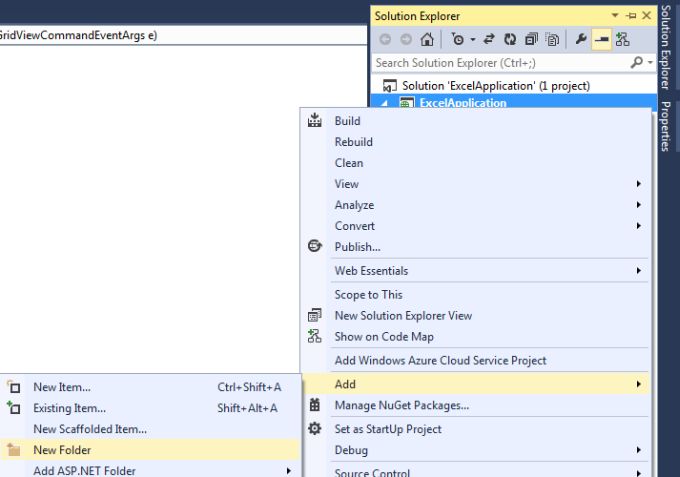This screenshot has height=477, width=680.
Task: Click the New Solution Explorer View icon
Action: 314,315
